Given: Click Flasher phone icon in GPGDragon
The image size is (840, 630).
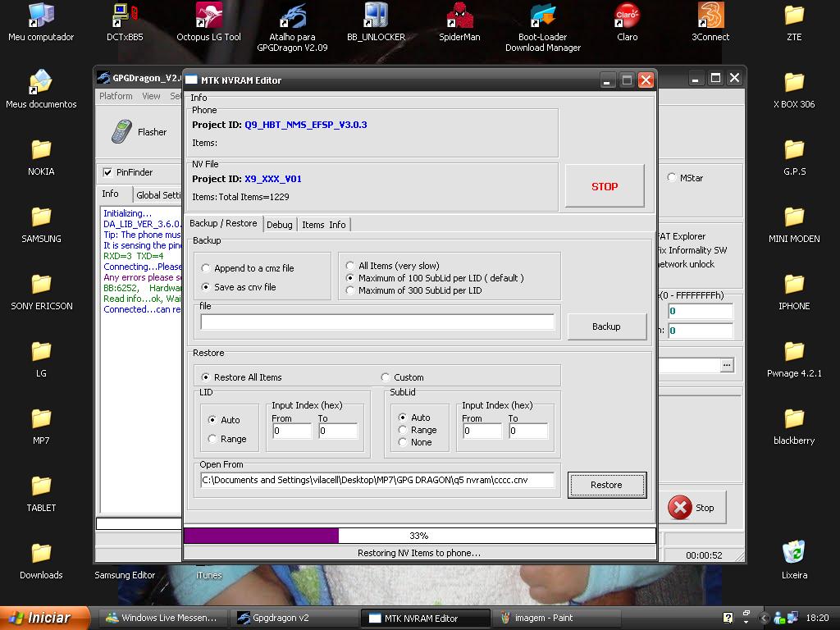Looking at the screenshot, I should [121, 131].
